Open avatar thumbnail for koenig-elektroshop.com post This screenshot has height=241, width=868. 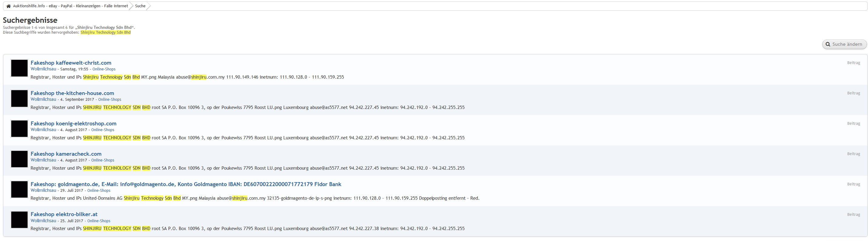click(19, 129)
